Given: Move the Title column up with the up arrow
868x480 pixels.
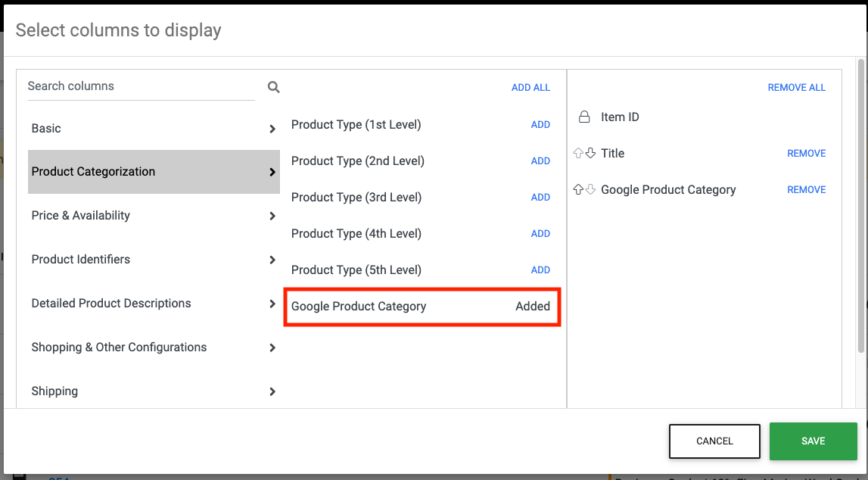Looking at the screenshot, I should click(x=579, y=154).
